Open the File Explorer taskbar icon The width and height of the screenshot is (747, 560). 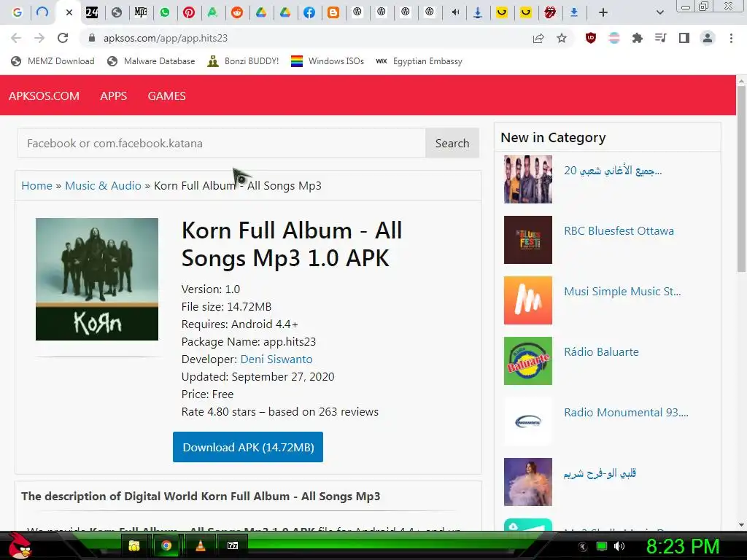[134, 545]
